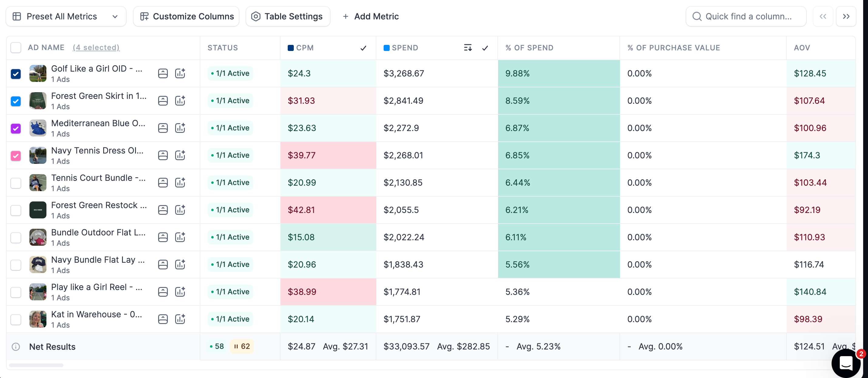Focus the Quick find a column field

746,16
